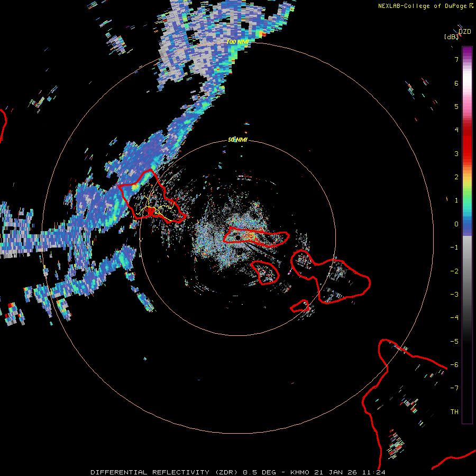Click the color scale label 4
This screenshot has width=476, height=476.
click(x=456, y=130)
